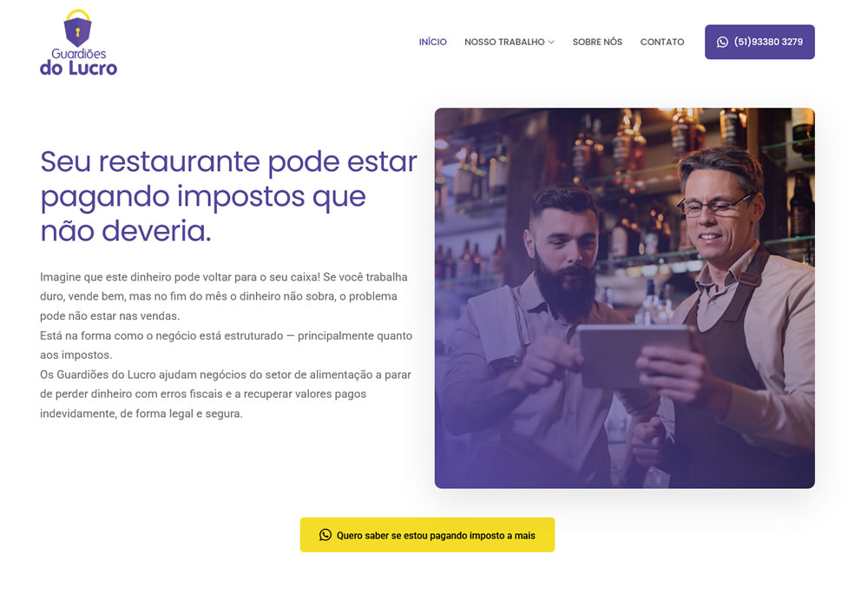Expand the chevron next to NOSSO TRABALHO

click(551, 42)
